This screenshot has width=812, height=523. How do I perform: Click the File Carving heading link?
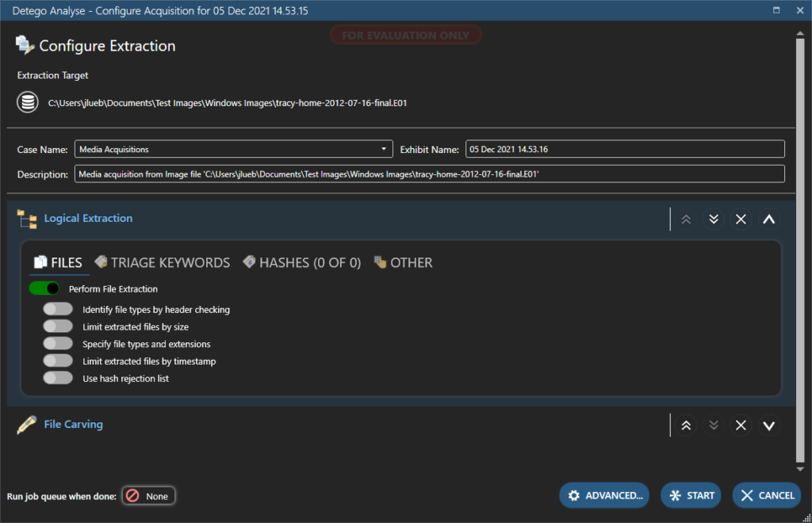pos(73,424)
